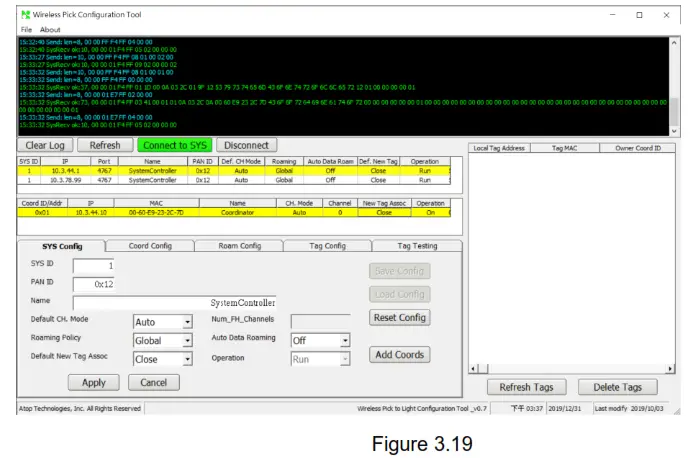Click the Atop Technologies copyright text
Image resolution: width=694 pixels, height=458 pixels.
pos(80,408)
